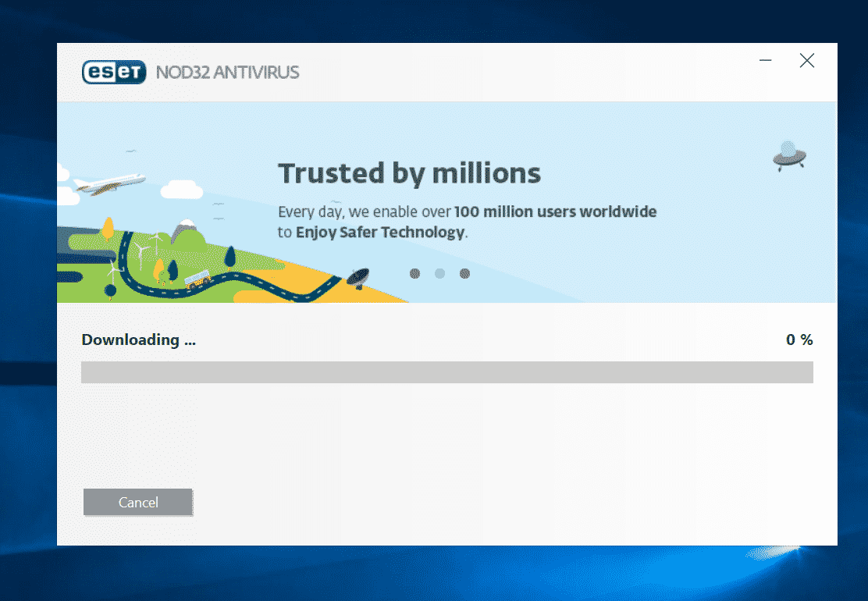868x601 pixels.
Task: Cancel the download
Action: click(138, 503)
